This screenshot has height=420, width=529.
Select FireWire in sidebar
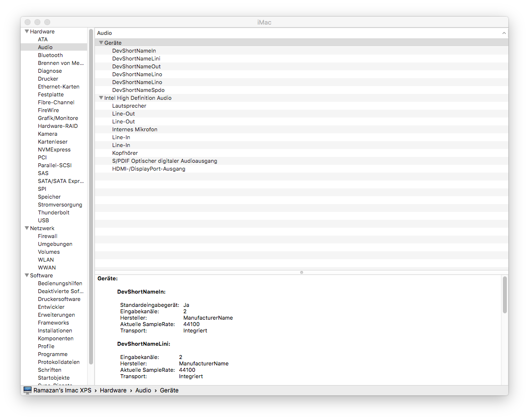click(48, 110)
